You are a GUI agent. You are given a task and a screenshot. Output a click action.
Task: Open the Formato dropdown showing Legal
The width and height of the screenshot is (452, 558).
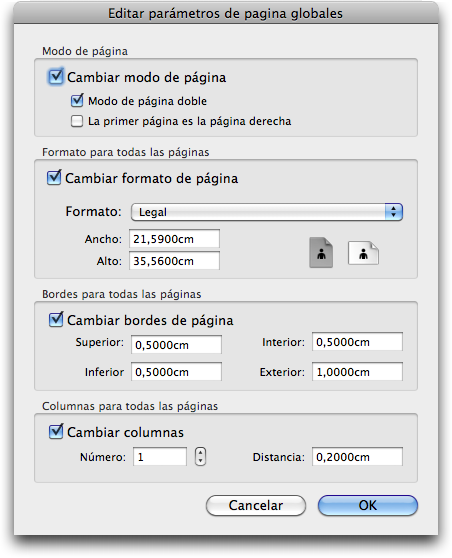click(267, 212)
